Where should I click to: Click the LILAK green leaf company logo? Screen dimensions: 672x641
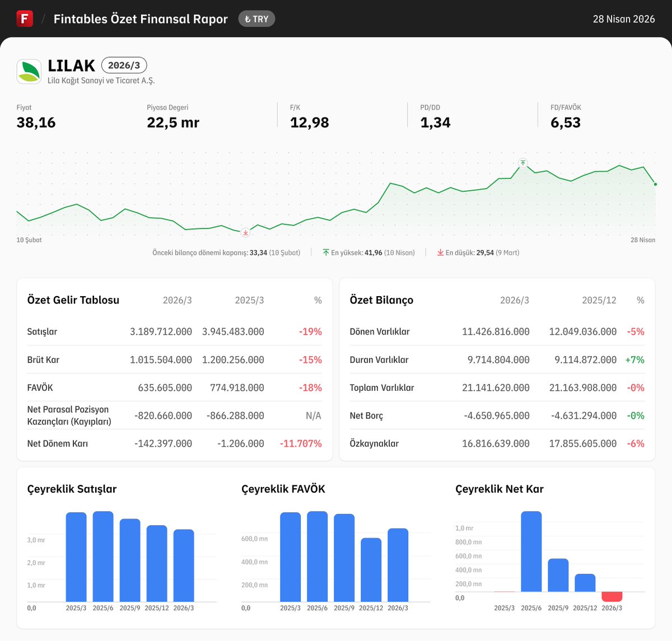coord(29,72)
